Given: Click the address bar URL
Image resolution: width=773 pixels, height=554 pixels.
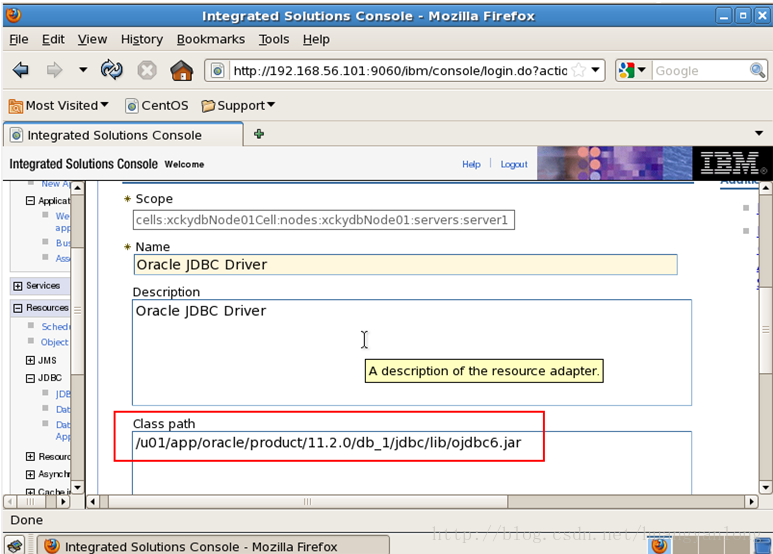Looking at the screenshot, I should (400, 70).
